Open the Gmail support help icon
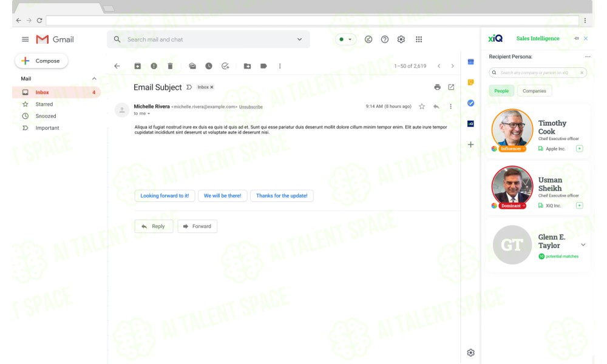 [384, 39]
